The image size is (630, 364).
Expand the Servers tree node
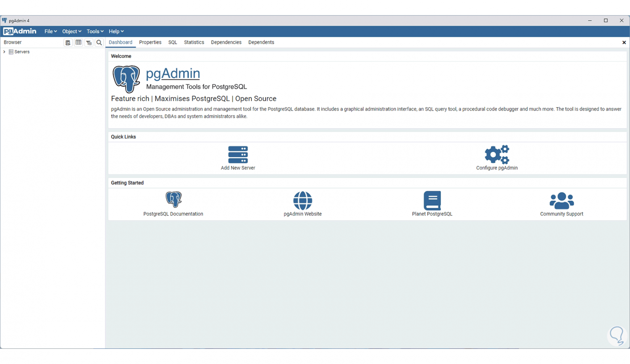4,52
